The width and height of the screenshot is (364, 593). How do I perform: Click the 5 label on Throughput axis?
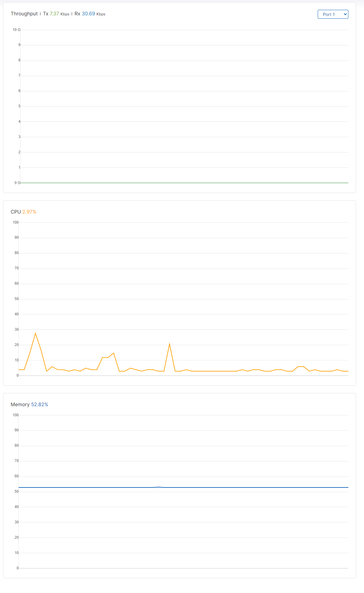(19, 106)
